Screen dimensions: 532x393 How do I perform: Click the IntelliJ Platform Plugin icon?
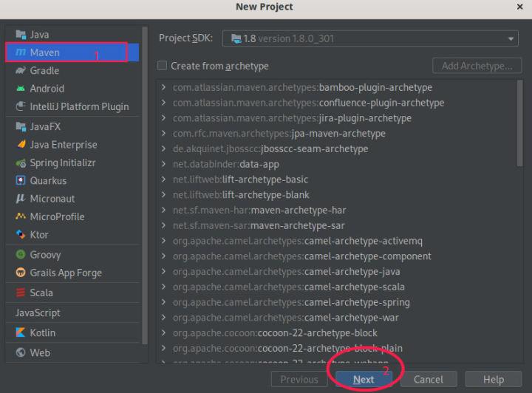pyautogui.click(x=21, y=106)
